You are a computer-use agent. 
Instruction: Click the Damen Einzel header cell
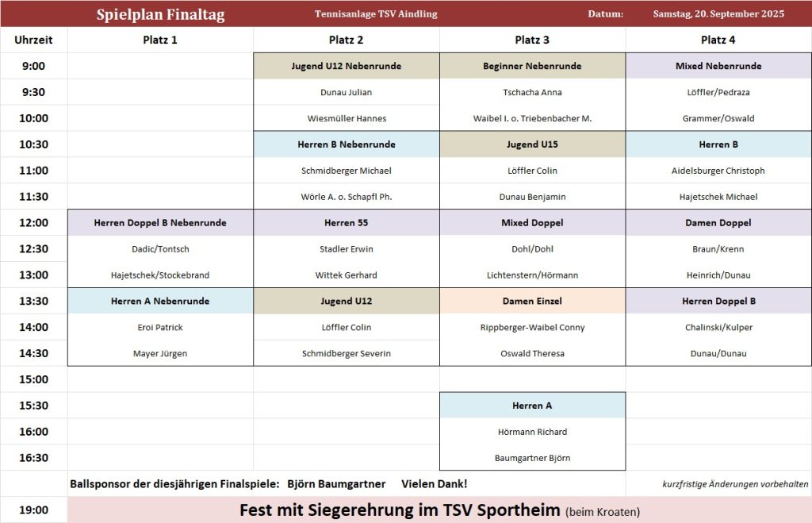click(532, 302)
